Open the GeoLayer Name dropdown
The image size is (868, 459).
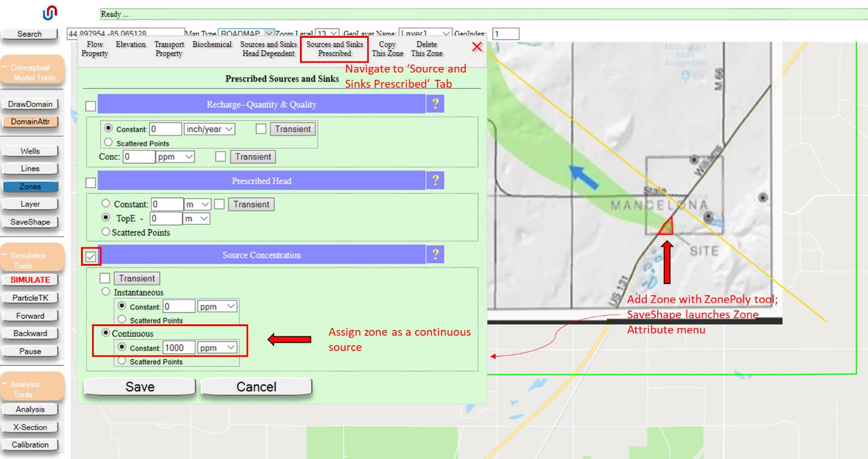(x=425, y=34)
